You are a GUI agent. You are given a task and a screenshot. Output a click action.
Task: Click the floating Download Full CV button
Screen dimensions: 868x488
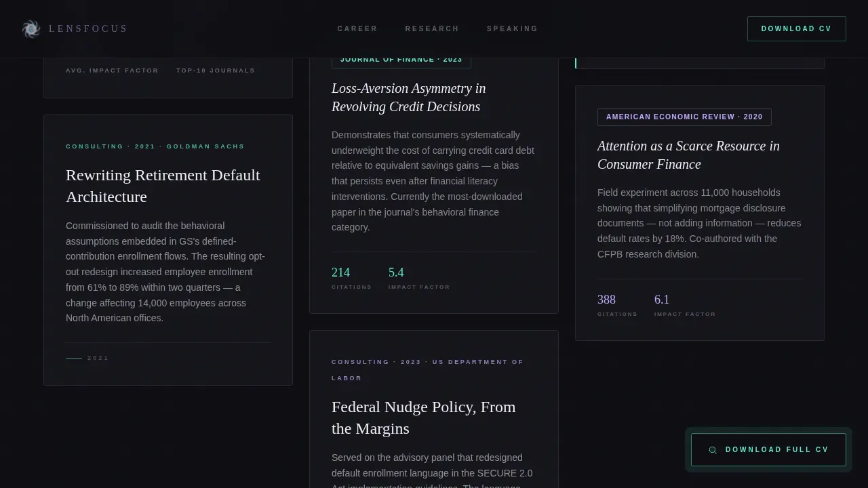[768, 449]
